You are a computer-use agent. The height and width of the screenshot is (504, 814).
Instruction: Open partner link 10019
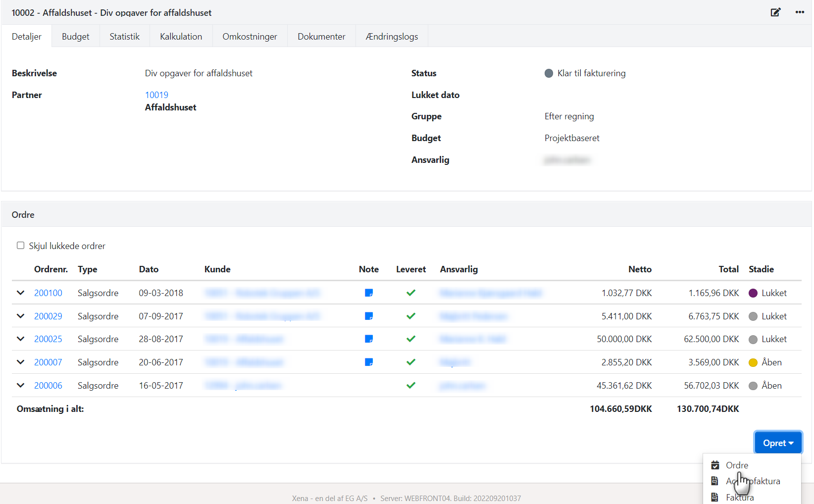[156, 95]
